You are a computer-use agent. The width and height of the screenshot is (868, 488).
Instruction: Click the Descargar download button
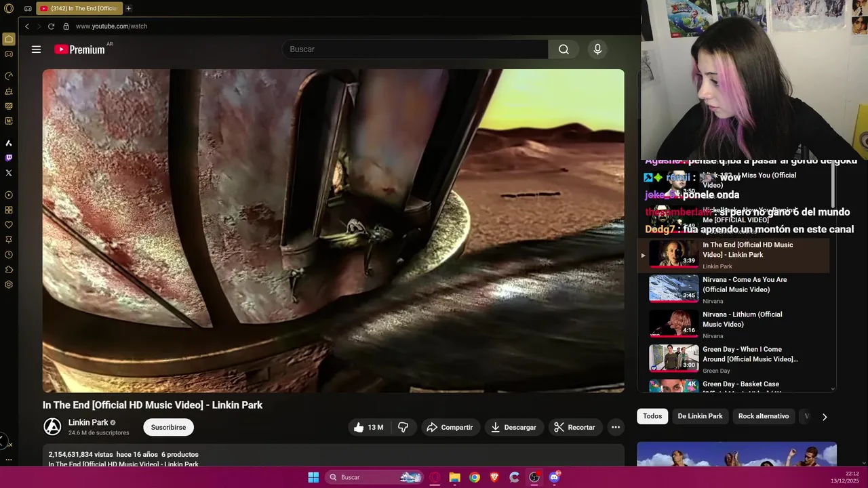pyautogui.click(x=514, y=427)
